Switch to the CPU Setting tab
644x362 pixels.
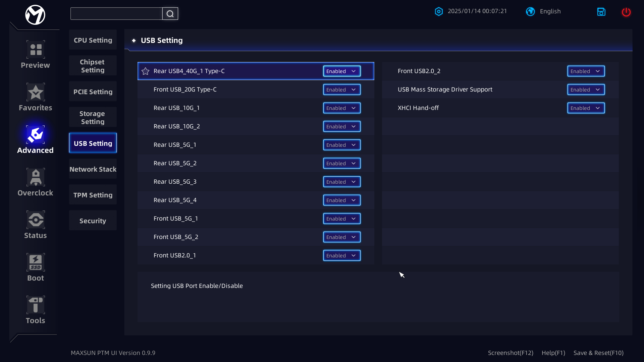(93, 40)
